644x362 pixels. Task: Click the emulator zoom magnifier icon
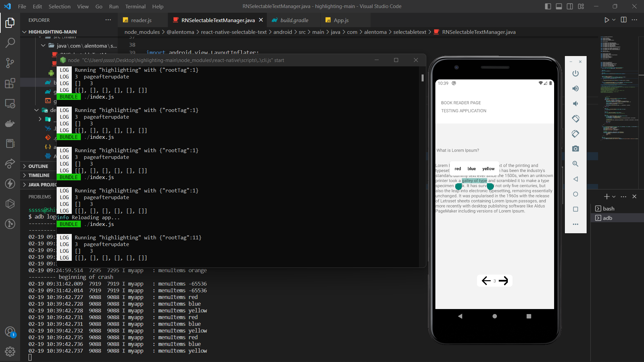[576, 164]
